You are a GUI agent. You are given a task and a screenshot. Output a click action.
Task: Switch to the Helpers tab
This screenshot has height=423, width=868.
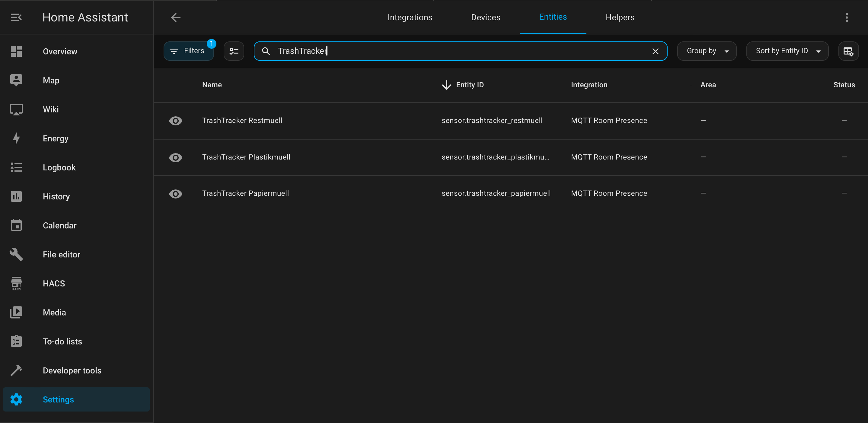click(x=620, y=17)
